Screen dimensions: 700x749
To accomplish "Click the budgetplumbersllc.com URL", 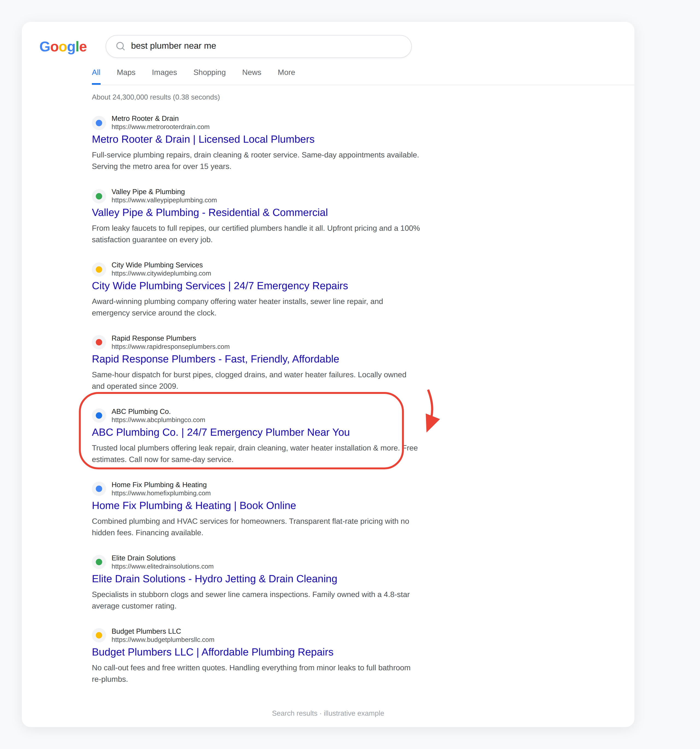I will tap(163, 639).
